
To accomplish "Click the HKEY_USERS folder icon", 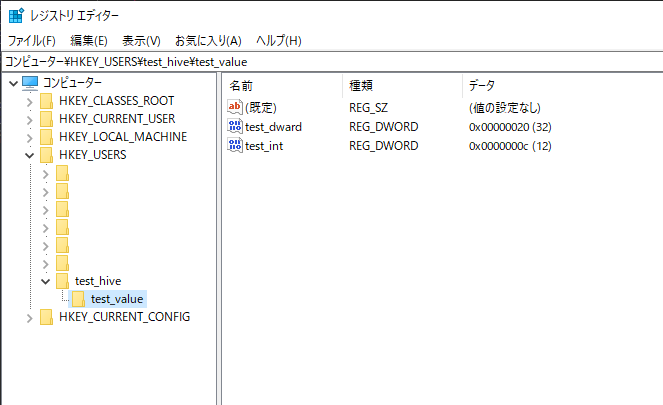I will 47,155.
